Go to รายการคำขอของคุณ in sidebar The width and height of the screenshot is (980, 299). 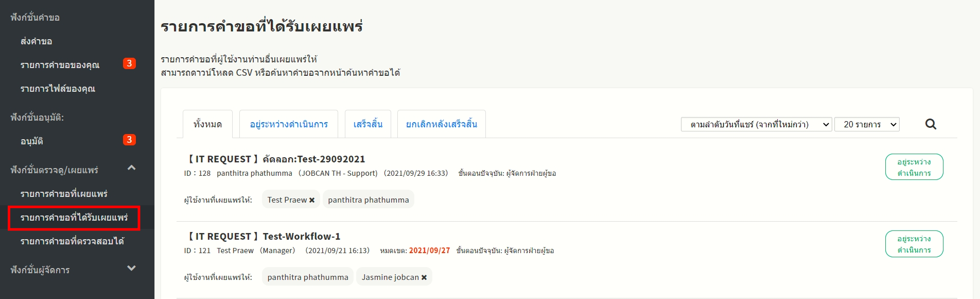click(60, 65)
